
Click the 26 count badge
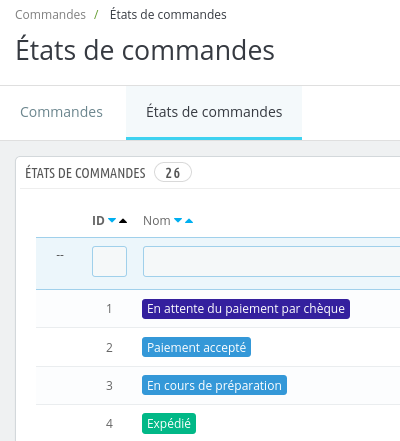tap(173, 173)
